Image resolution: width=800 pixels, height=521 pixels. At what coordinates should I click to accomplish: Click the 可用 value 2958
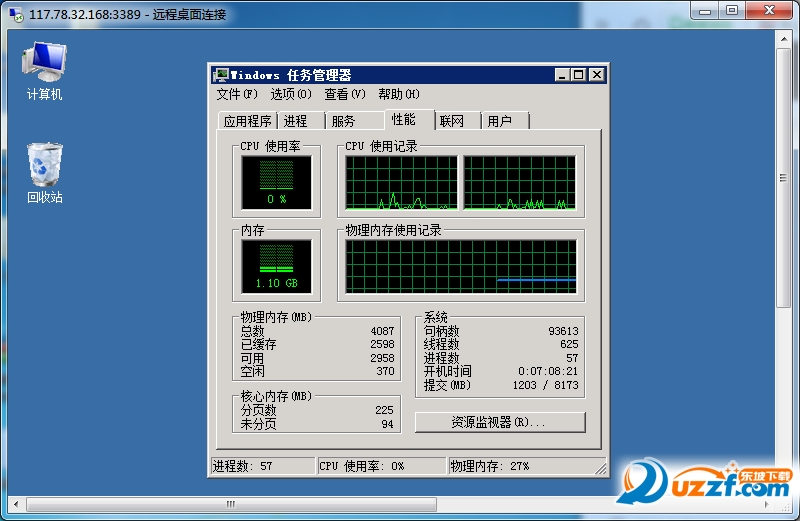tap(383, 358)
